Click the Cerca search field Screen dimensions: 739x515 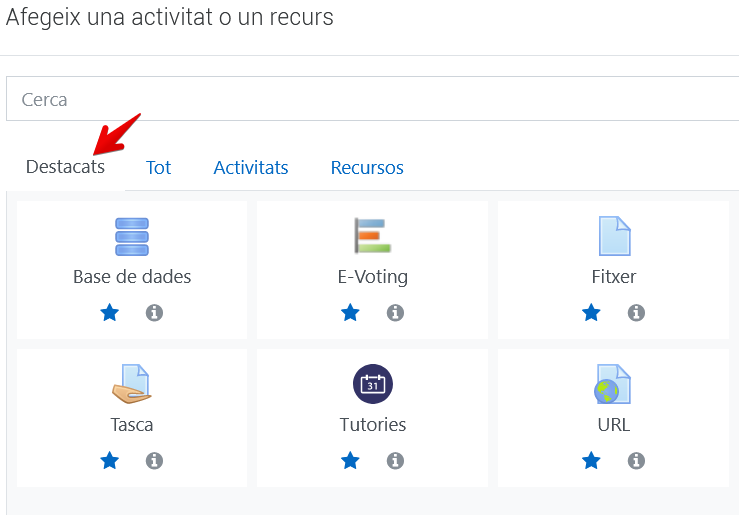point(372,99)
